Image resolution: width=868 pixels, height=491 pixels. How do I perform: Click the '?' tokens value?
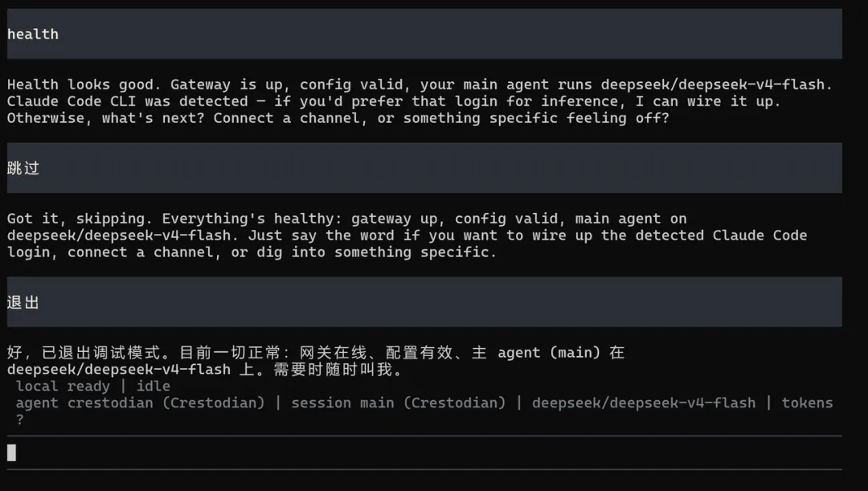20,419
